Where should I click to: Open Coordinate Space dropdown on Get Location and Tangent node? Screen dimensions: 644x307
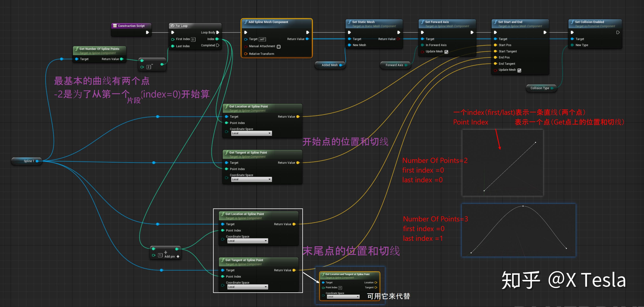(x=343, y=297)
